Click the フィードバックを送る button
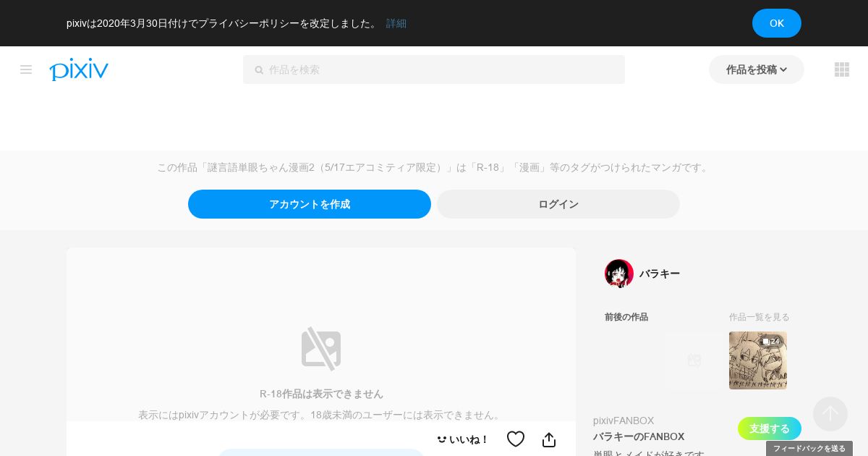The height and width of the screenshot is (456, 868). [809, 449]
